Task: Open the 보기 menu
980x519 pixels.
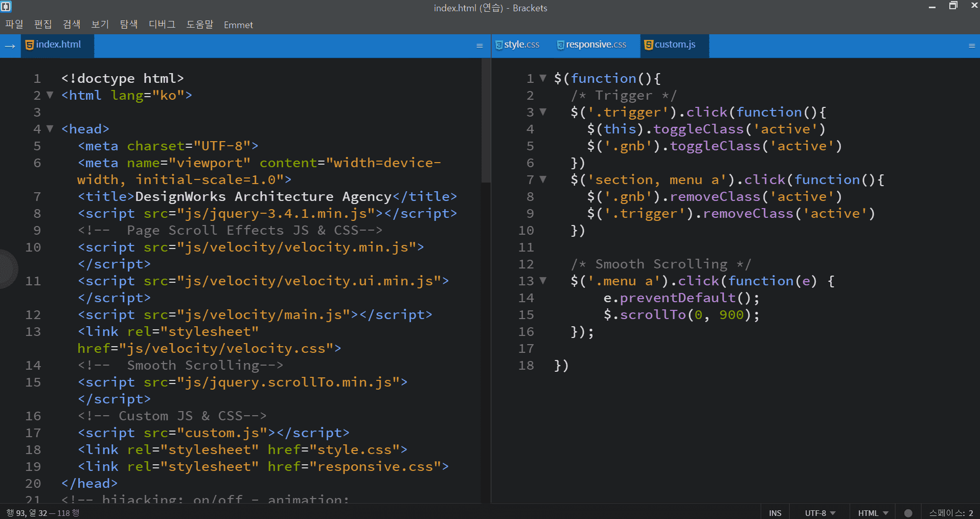Action: 100,25
